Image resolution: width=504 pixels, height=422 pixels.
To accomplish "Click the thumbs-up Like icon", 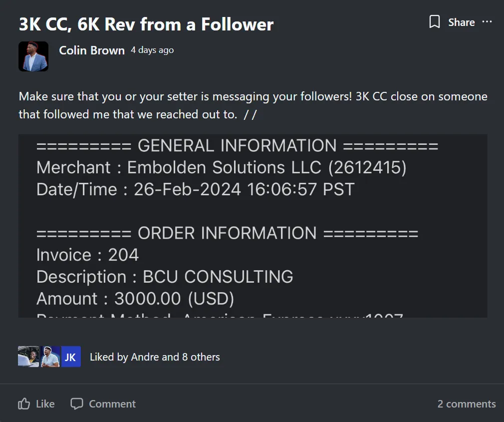I will 24,404.
